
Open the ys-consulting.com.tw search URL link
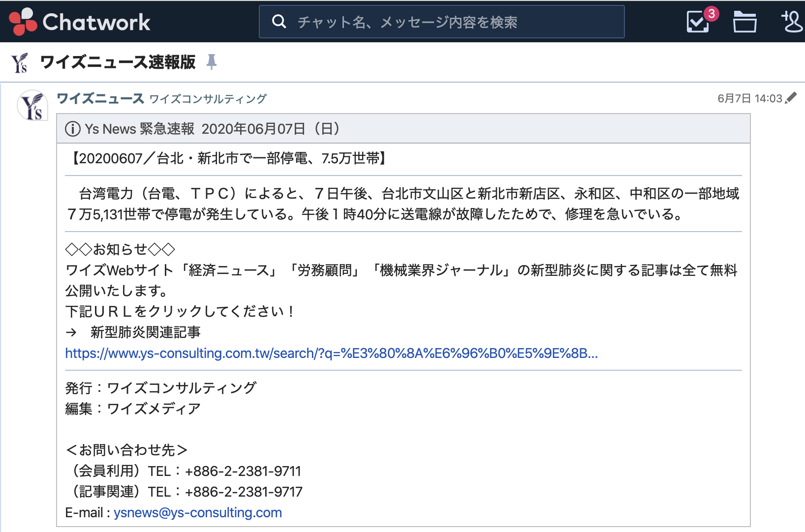pyautogui.click(x=332, y=353)
